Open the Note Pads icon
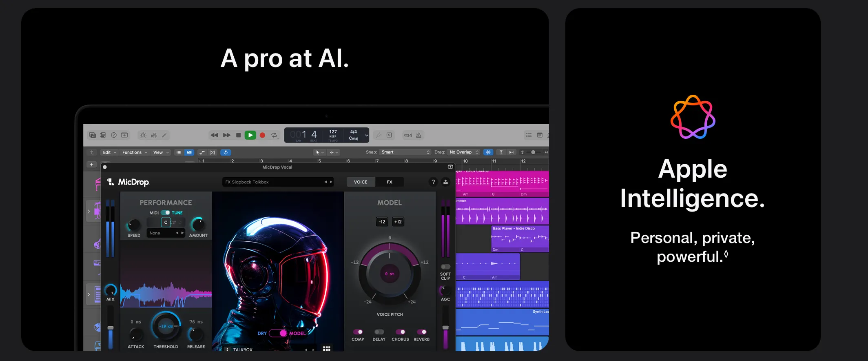This screenshot has width=868, height=361. [x=540, y=135]
